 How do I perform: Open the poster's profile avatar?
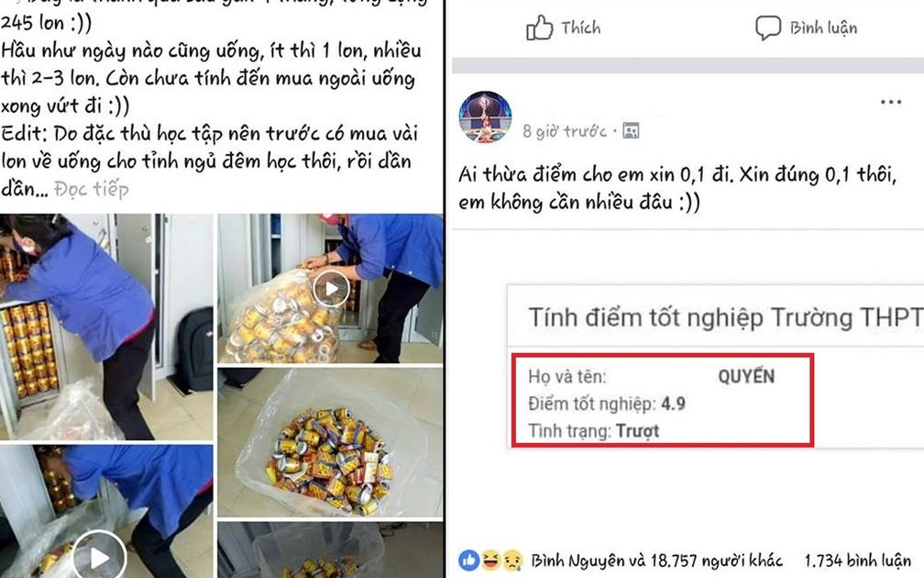point(485,117)
